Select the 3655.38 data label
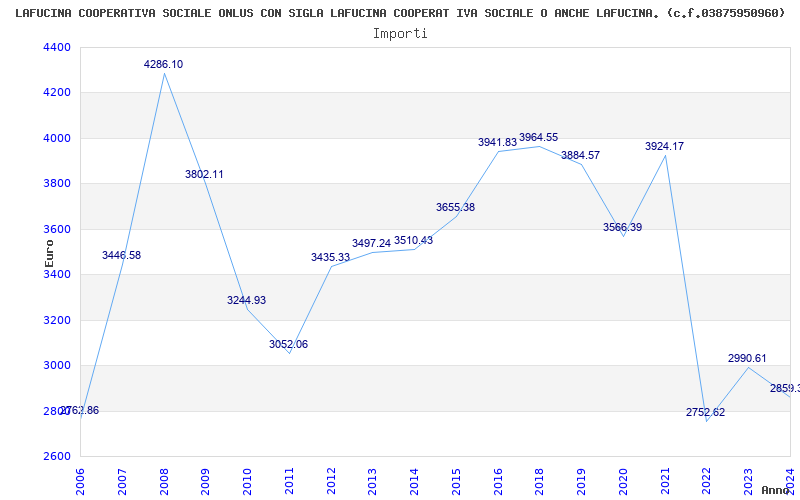 click(x=455, y=207)
